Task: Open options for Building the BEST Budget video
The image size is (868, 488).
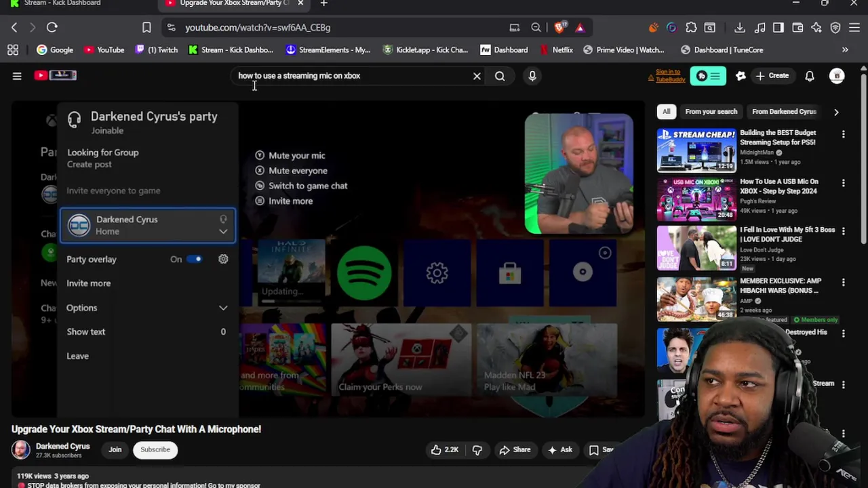Action: pyautogui.click(x=844, y=134)
